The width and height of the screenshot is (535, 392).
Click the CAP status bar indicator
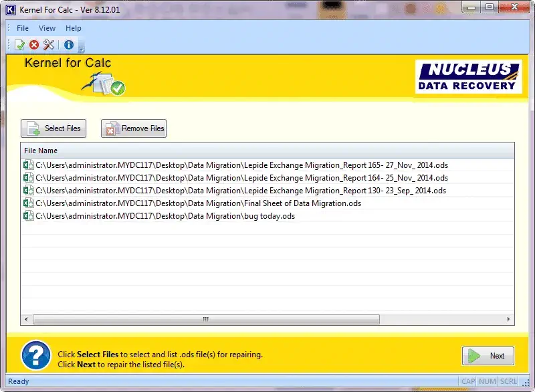468,381
